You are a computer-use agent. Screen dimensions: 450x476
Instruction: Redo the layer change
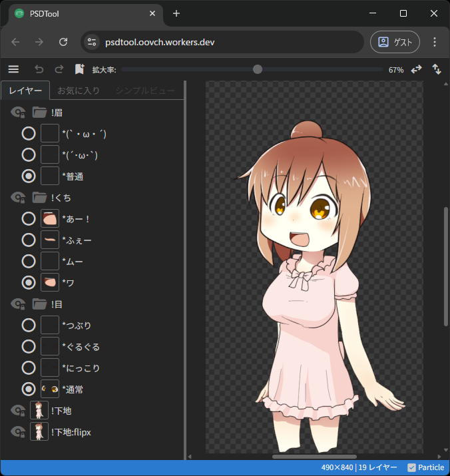(59, 69)
